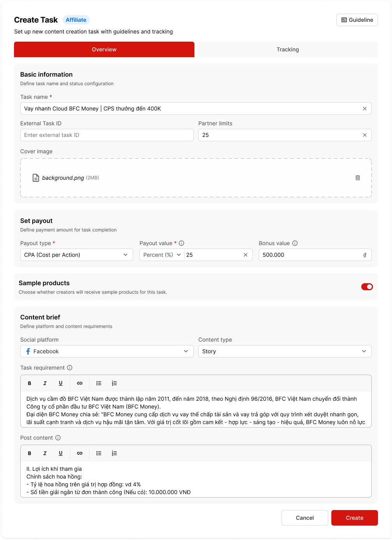Delete the background.png cover image
Viewport: 392px width, 540px height.
[x=358, y=178]
